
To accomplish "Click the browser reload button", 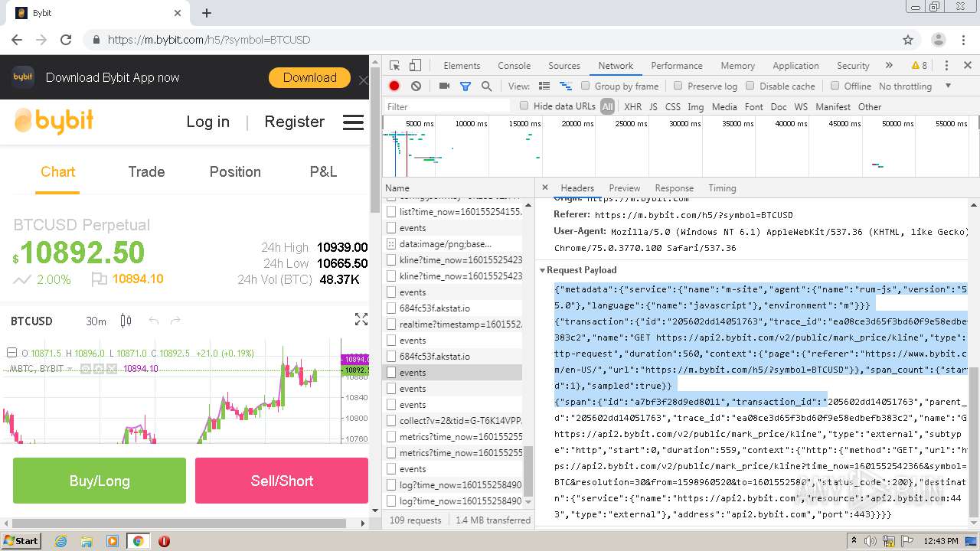I will (x=66, y=40).
